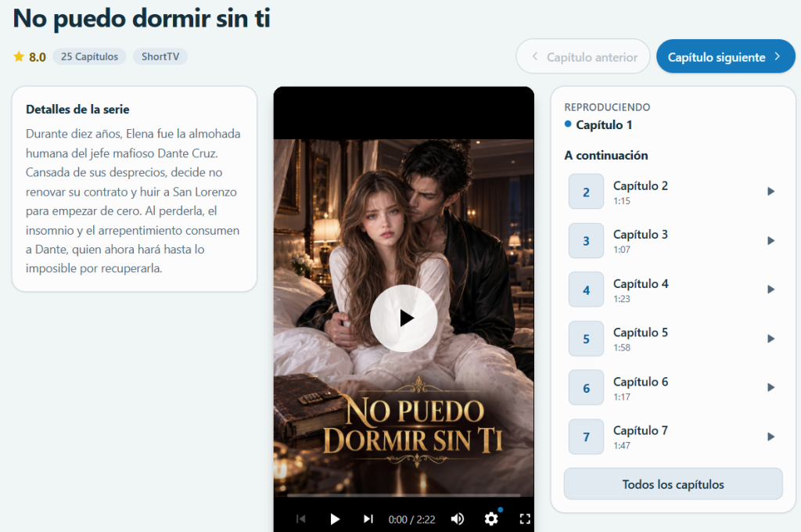Click the play arrow beside Capítulo 7

point(770,437)
